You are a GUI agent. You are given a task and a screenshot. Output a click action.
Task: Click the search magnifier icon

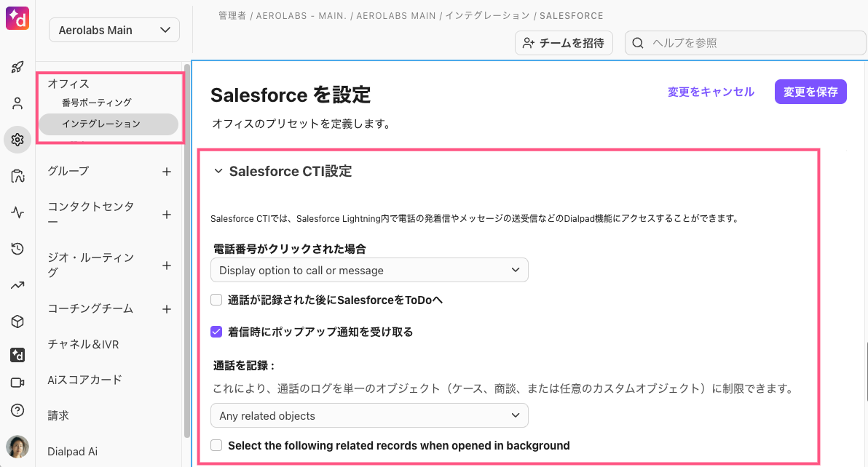(x=638, y=43)
